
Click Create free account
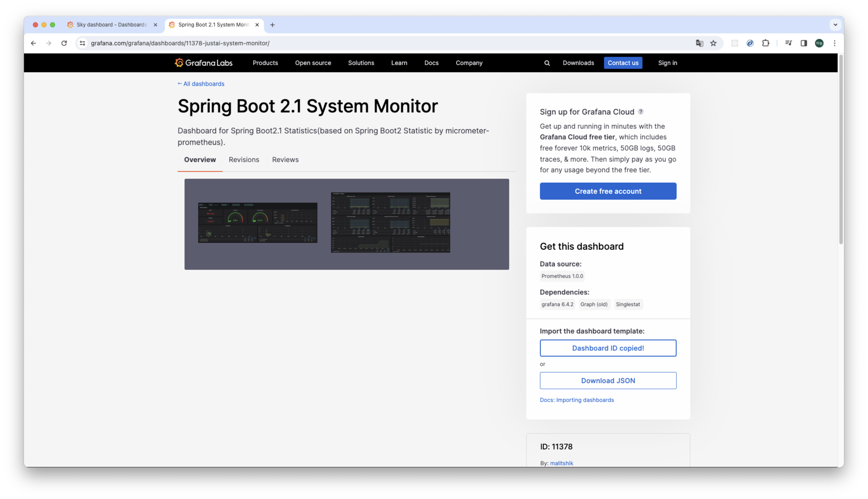tap(608, 191)
